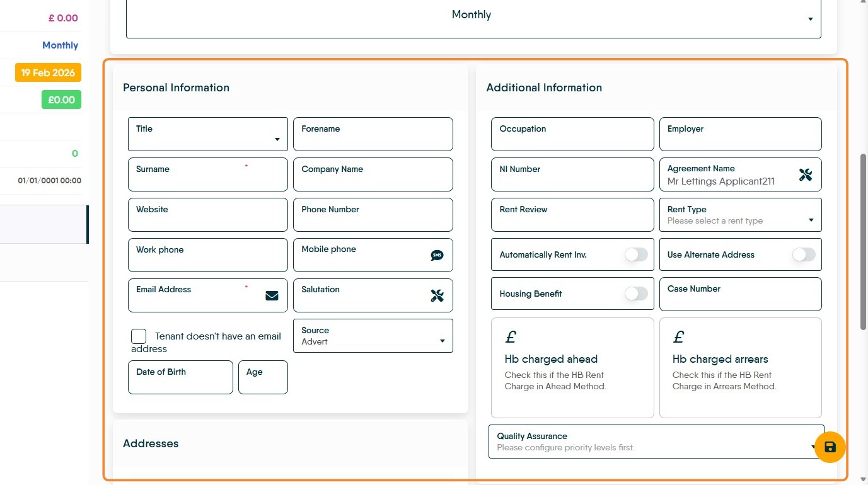Open the Title dropdown
The image size is (868, 485).
[x=207, y=134]
